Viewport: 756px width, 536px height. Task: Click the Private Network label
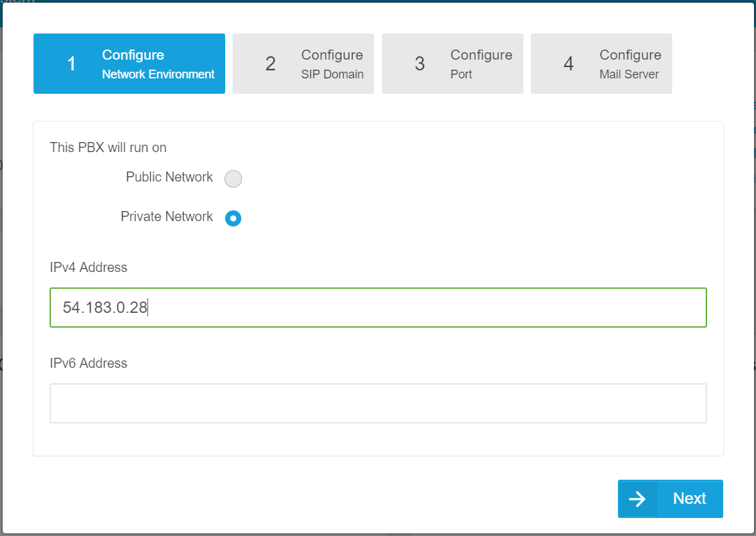tap(167, 216)
